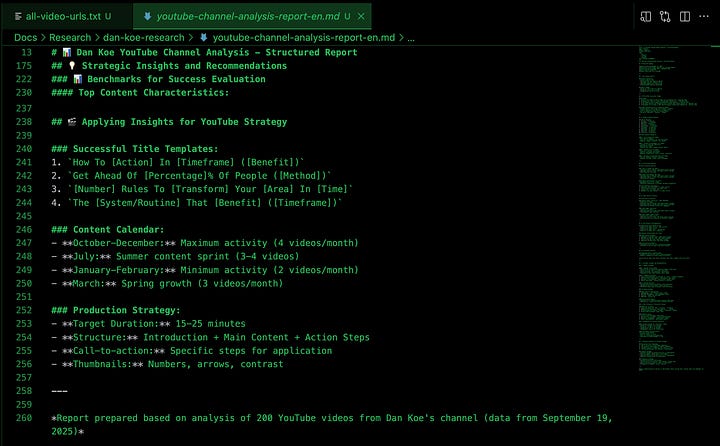The image size is (720, 446).
Task: Place cursor in 'Successful Title Templates:' heading
Action: click(x=146, y=149)
